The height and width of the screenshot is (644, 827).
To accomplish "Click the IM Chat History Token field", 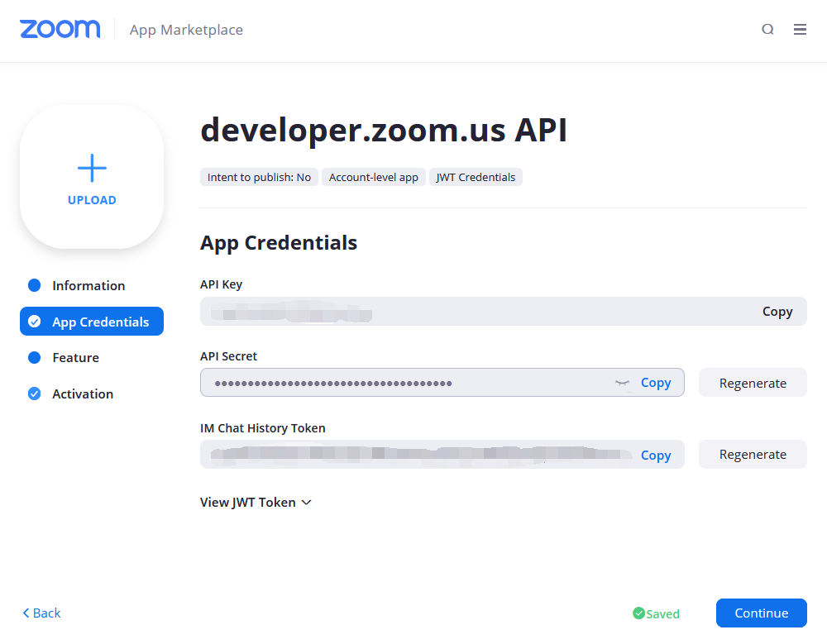I will (442, 455).
